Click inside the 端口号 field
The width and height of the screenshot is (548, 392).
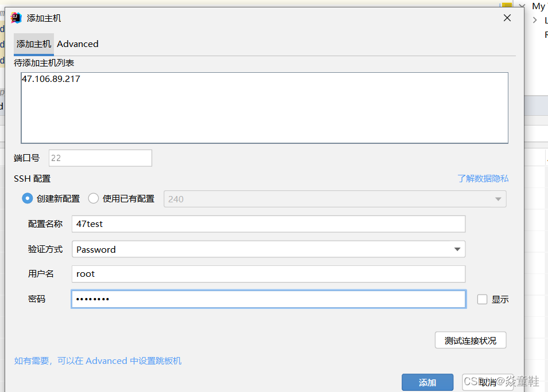(100, 158)
